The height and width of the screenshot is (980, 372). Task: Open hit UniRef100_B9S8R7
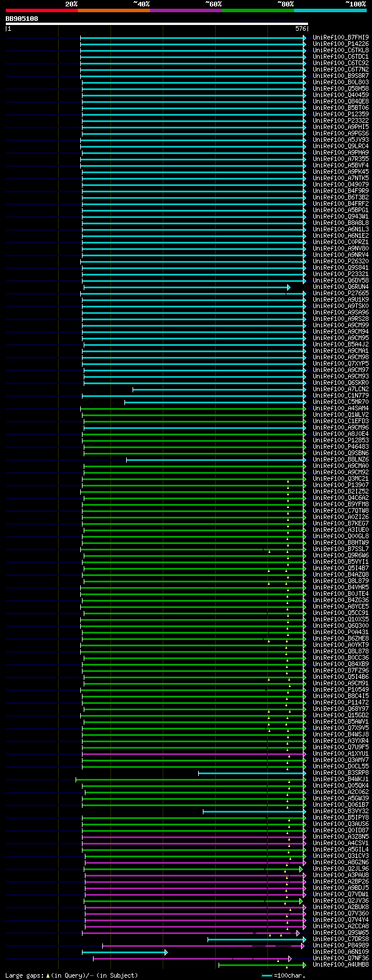[341, 76]
